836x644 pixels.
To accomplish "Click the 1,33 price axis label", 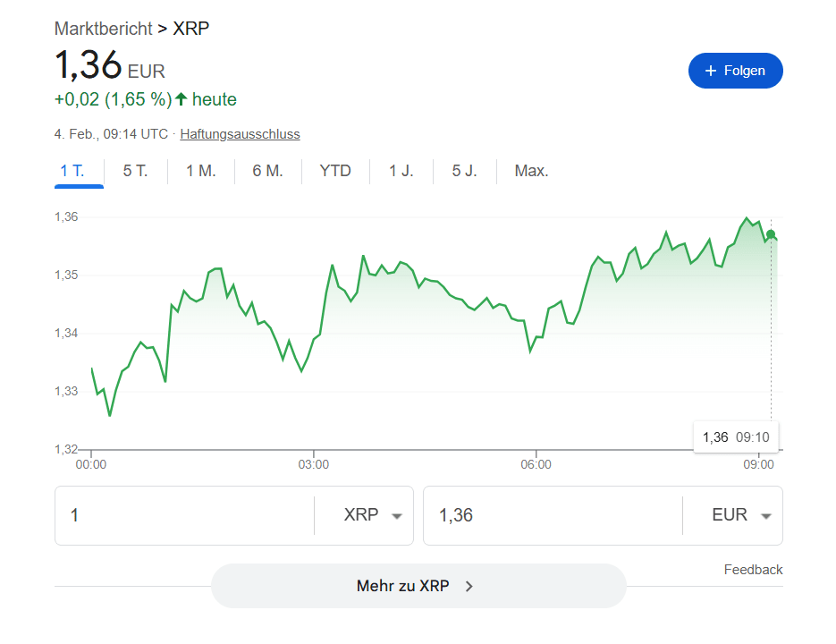I will point(66,391).
